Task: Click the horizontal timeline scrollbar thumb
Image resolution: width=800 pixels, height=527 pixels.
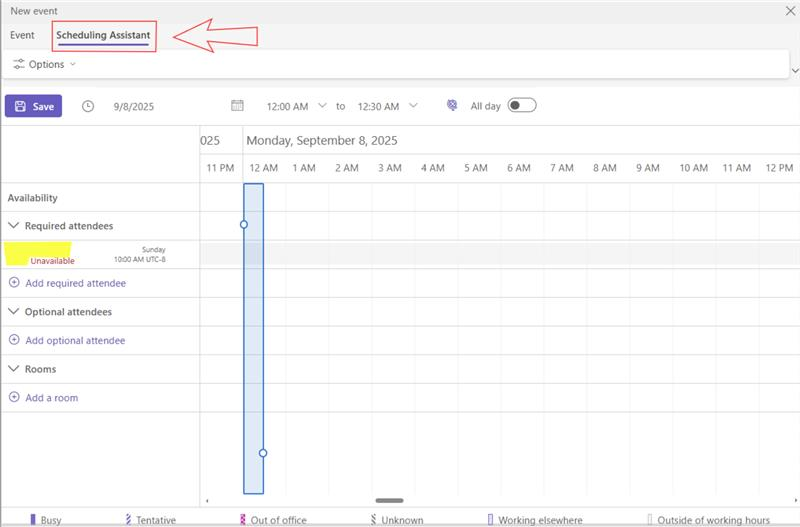Action: (x=389, y=500)
